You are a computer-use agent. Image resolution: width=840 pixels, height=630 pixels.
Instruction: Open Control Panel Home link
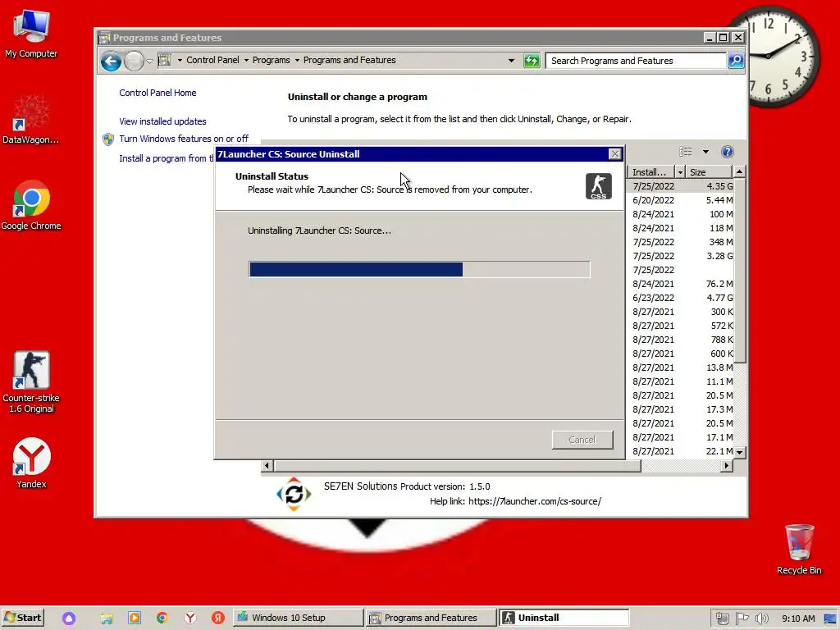point(157,93)
